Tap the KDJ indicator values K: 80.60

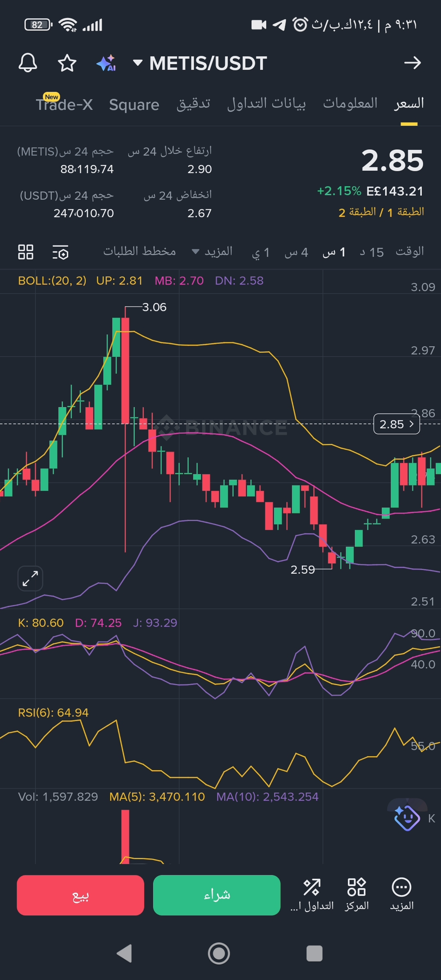(41, 623)
